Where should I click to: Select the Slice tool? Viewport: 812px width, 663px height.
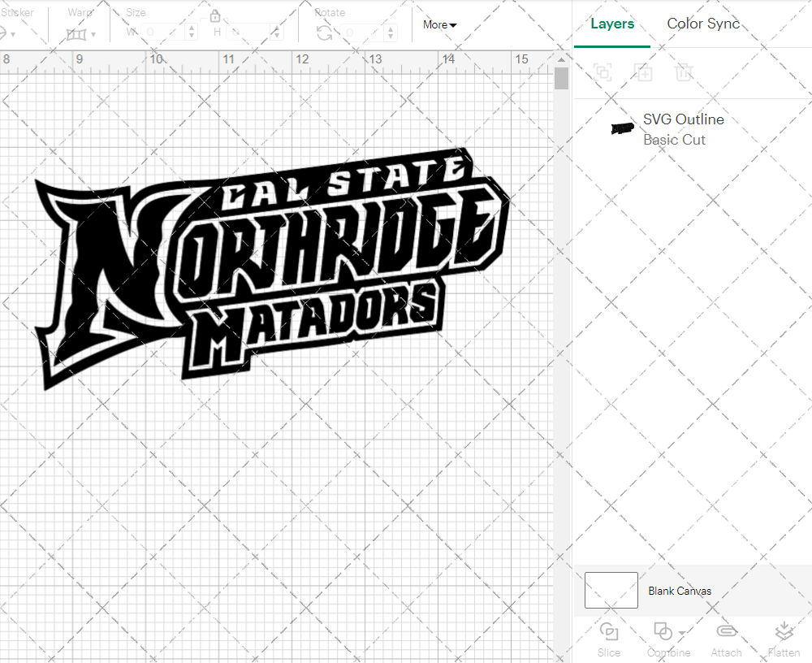609,639
